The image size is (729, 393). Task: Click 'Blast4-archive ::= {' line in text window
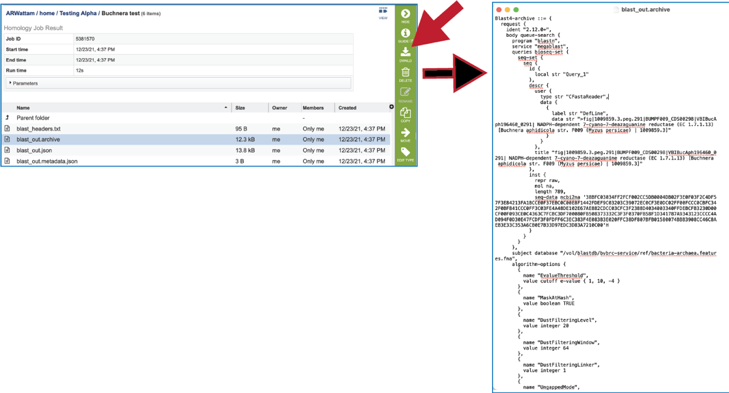click(523, 18)
